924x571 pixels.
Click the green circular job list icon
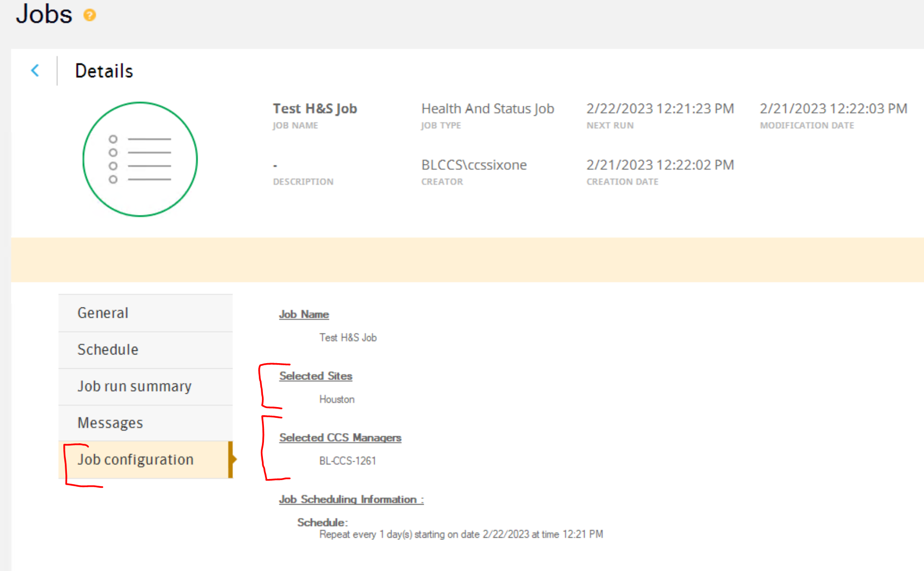pyautogui.click(x=140, y=159)
